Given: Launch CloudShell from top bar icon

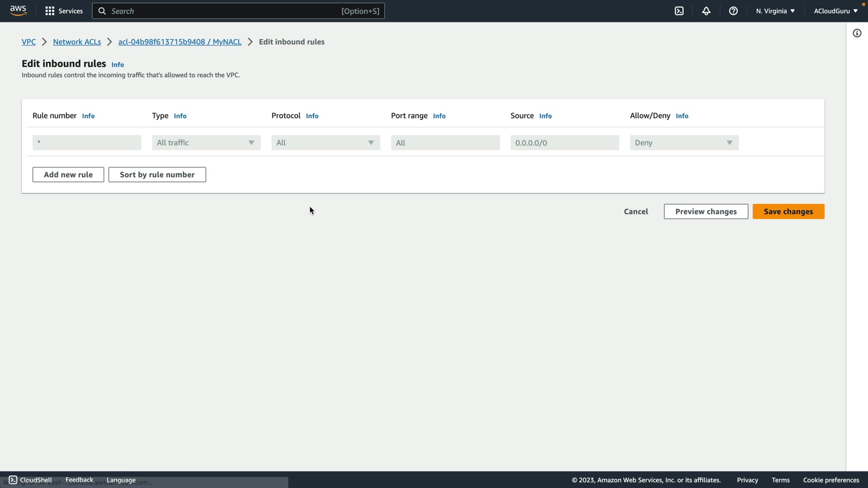Looking at the screenshot, I should (x=679, y=11).
